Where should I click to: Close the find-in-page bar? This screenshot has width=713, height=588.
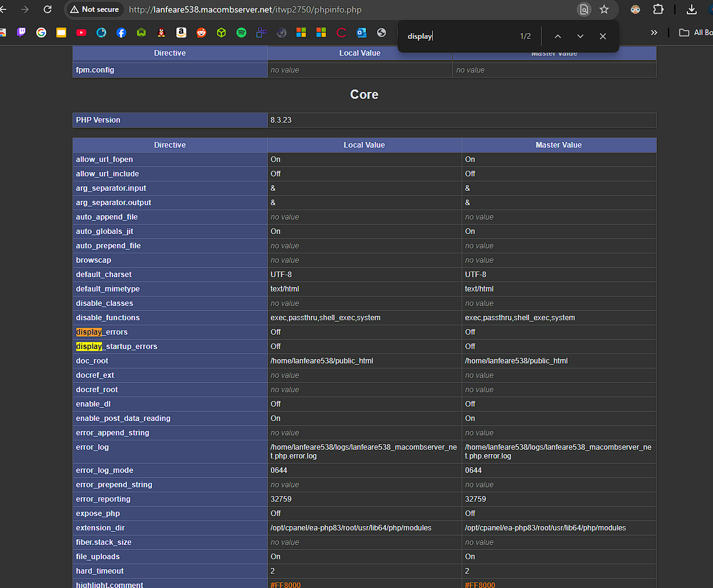pyautogui.click(x=603, y=36)
